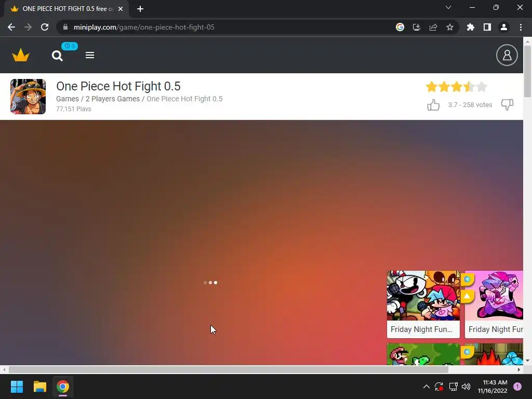Reload the page with refresh button

(x=45, y=27)
